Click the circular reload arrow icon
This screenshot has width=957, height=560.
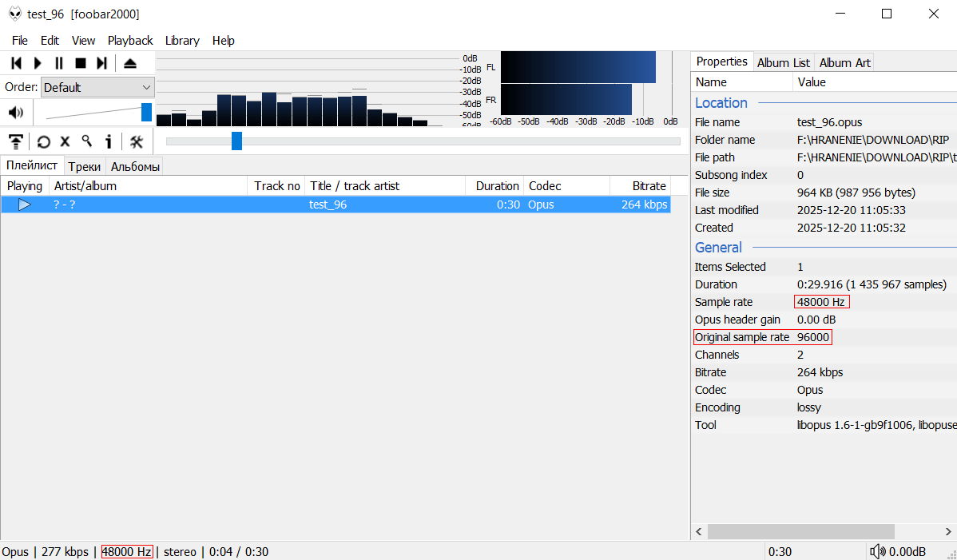[x=44, y=141]
